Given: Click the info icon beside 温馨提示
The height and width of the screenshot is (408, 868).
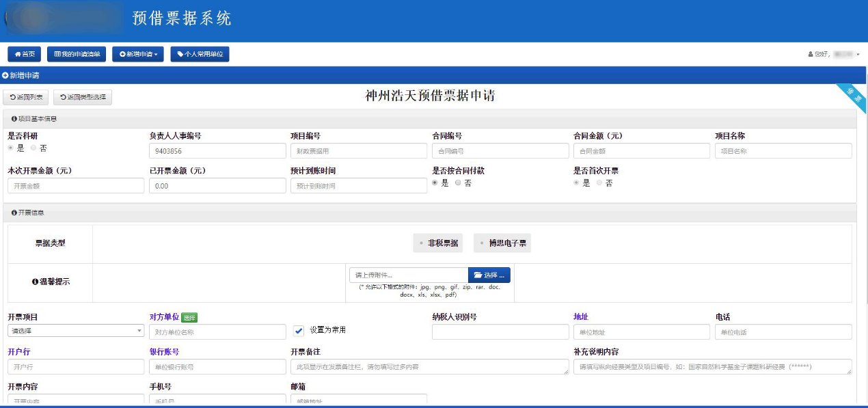Looking at the screenshot, I should (x=35, y=282).
